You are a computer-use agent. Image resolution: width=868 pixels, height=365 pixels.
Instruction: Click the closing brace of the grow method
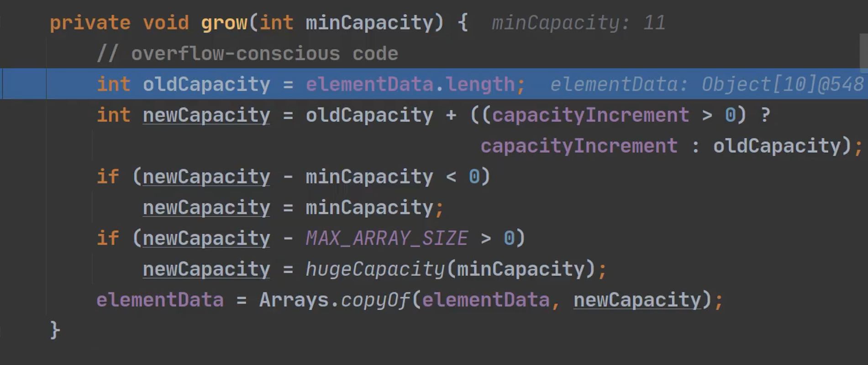55,329
